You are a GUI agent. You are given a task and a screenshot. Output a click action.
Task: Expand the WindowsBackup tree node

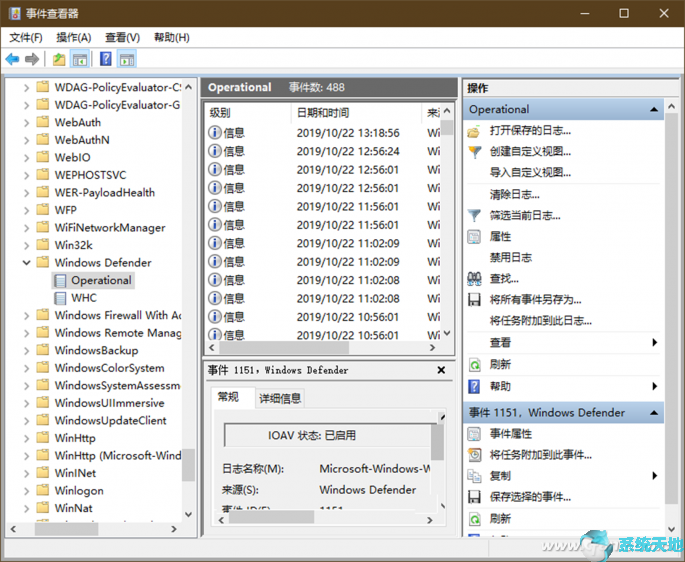[x=26, y=350]
